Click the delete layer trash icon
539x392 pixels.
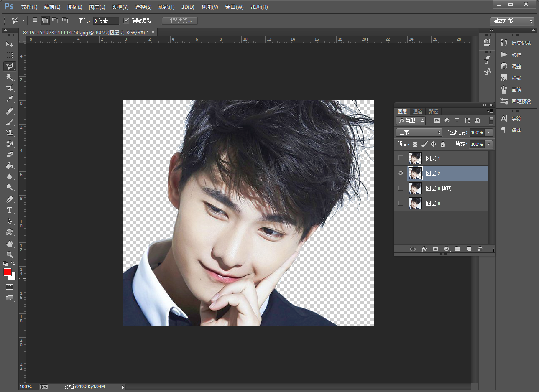tap(480, 249)
